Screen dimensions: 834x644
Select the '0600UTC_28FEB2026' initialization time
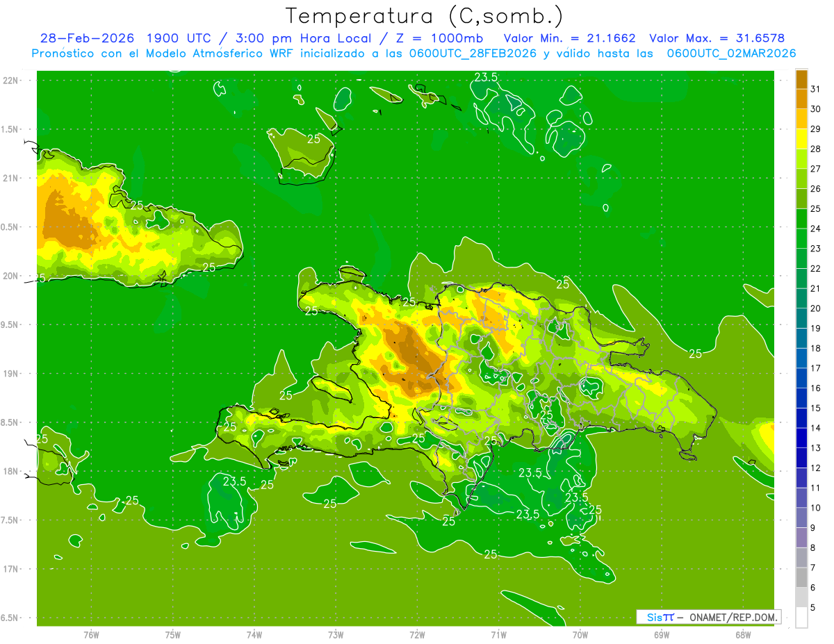472,53
